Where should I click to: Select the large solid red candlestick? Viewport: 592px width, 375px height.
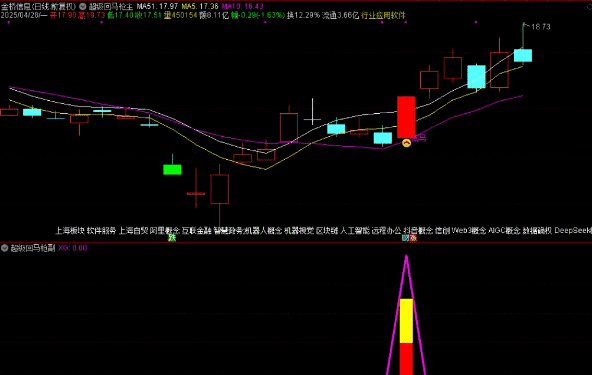tap(406, 117)
